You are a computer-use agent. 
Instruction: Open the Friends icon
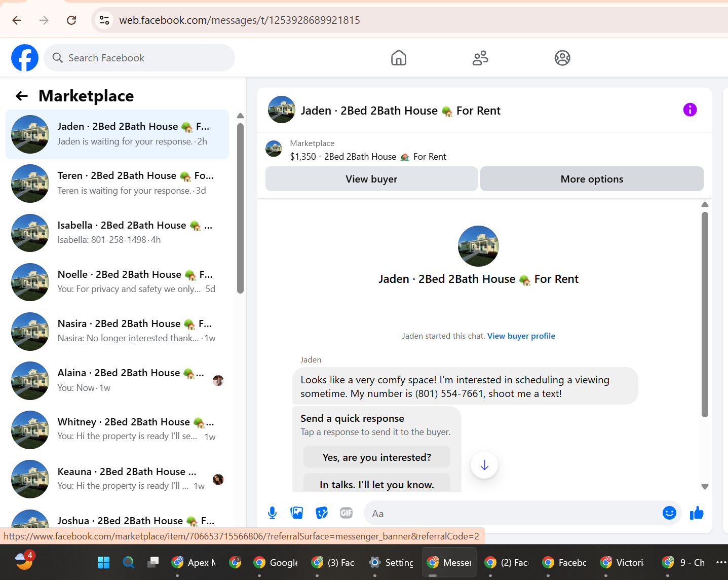[480, 58]
